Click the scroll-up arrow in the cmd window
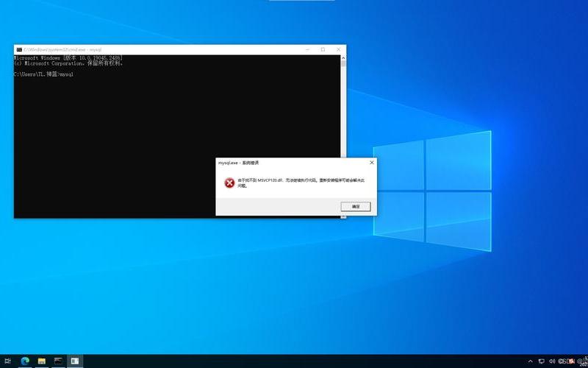This screenshot has height=368, width=588. (x=343, y=58)
